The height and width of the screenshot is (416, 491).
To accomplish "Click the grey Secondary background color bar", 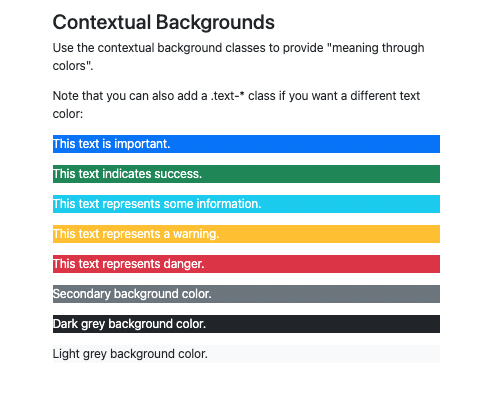I will coord(246,294).
